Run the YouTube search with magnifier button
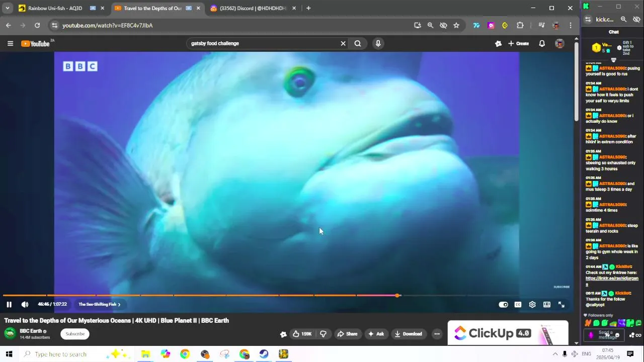This screenshot has height=362, width=644. [358, 43]
